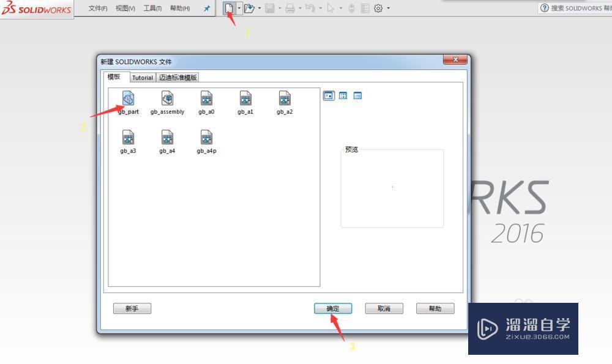Expand the Save dropdown arrow
Screen dimensions: 612x364
pos(280,8)
